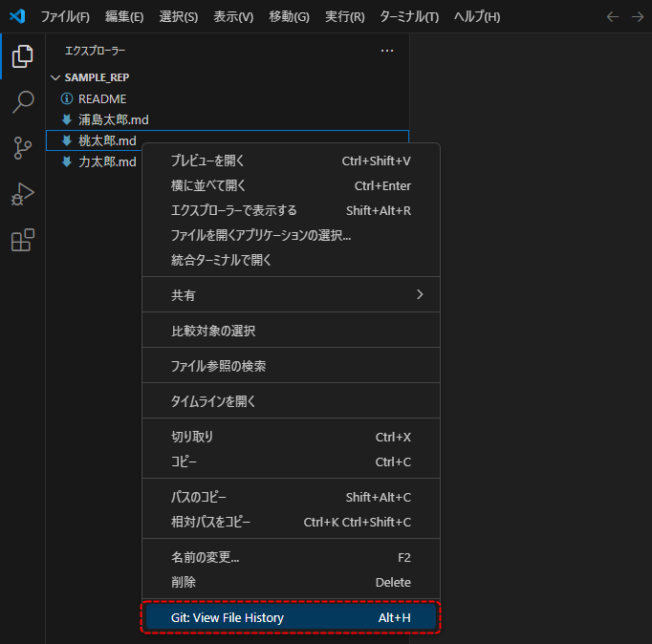Select プレビューを開く in context menu
The width and height of the screenshot is (652, 644).
[x=291, y=161]
